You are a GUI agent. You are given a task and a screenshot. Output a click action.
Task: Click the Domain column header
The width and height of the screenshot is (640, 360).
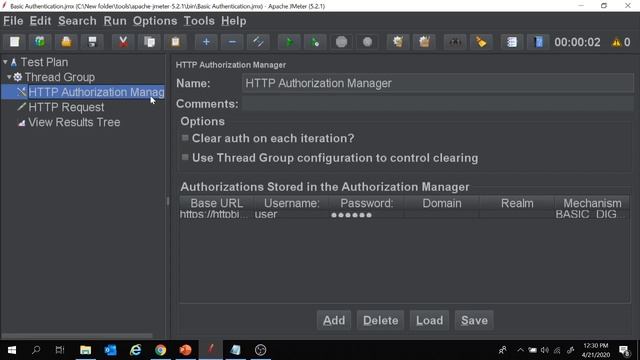[442, 203]
